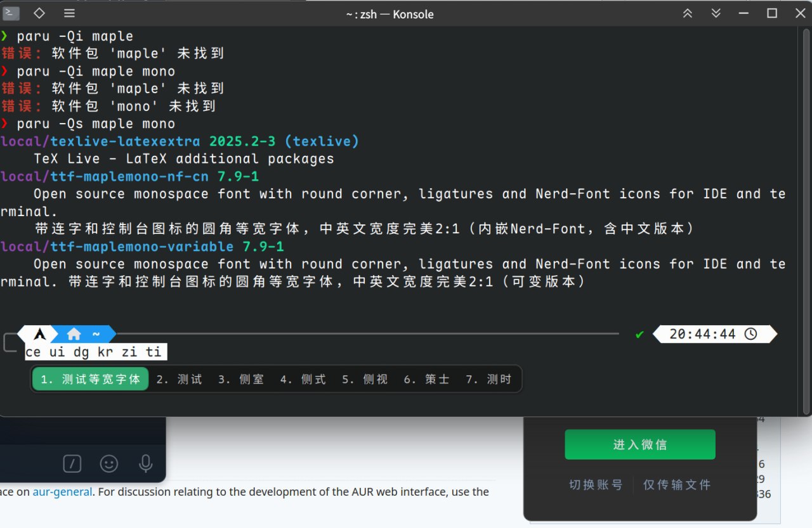Click the 进入微信 green button

[x=639, y=444]
